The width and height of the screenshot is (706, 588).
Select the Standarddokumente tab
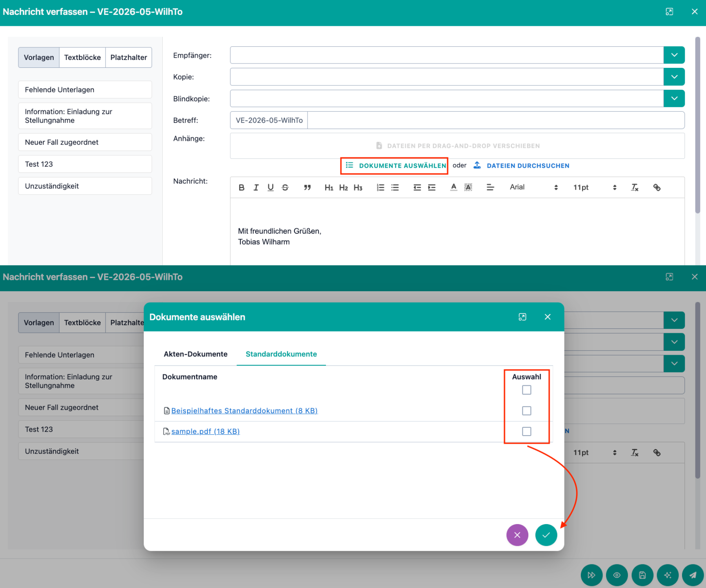coord(281,354)
